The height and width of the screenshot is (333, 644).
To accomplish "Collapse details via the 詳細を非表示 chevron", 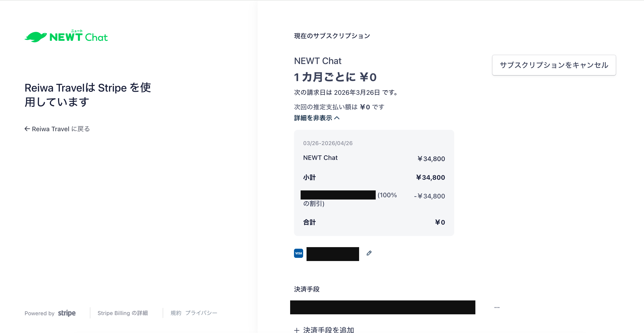I will pos(337,118).
